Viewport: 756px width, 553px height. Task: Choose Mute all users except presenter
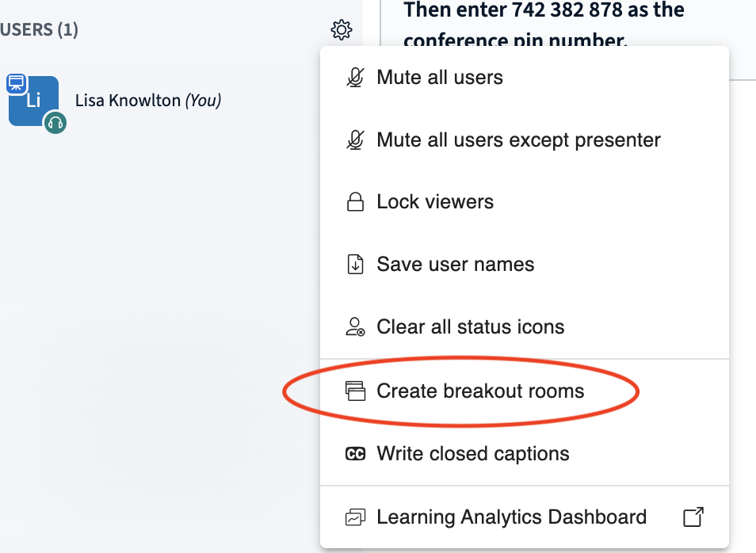518,140
